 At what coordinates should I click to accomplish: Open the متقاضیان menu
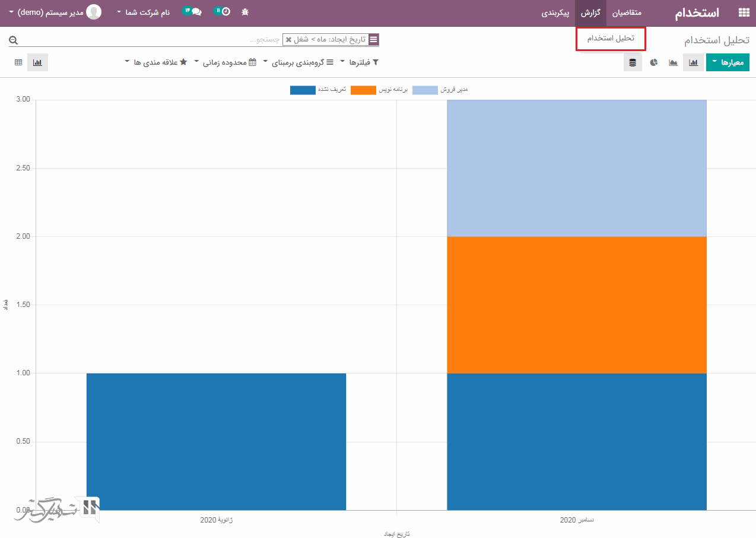(x=627, y=12)
